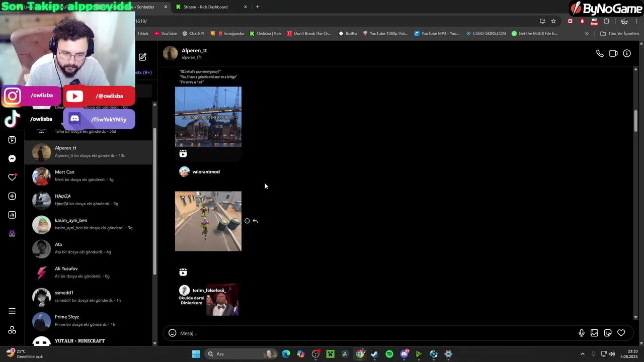Open the terim_felsefesii_ shared reel
Image resolution: width=644 pixels, height=362 pixels.
(208, 300)
